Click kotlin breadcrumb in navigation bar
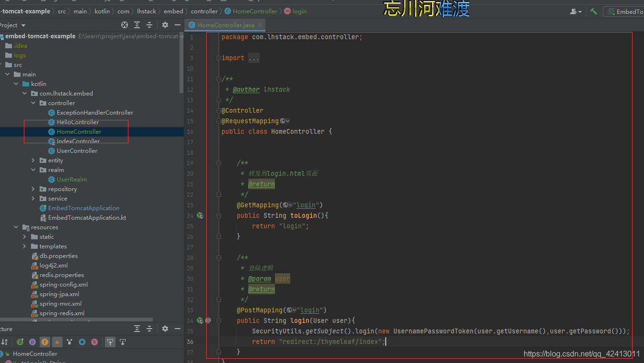This screenshot has height=363, width=644. click(102, 11)
